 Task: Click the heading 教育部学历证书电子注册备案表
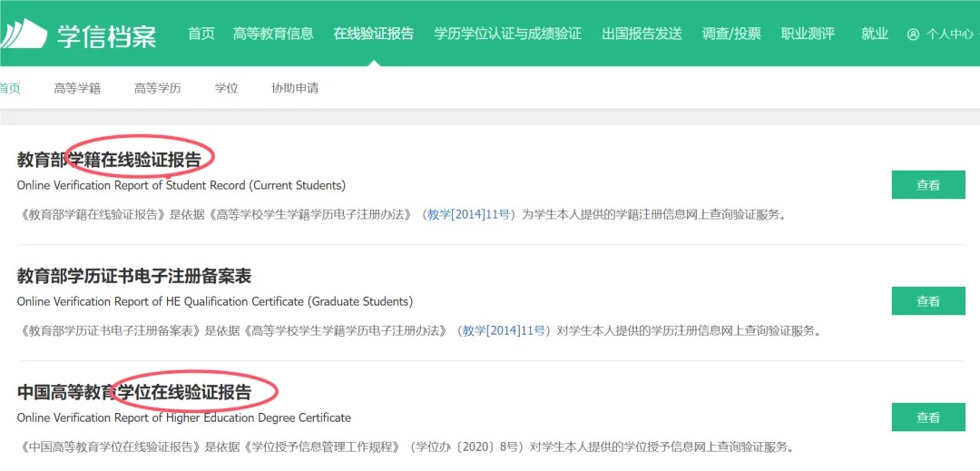[133, 276]
